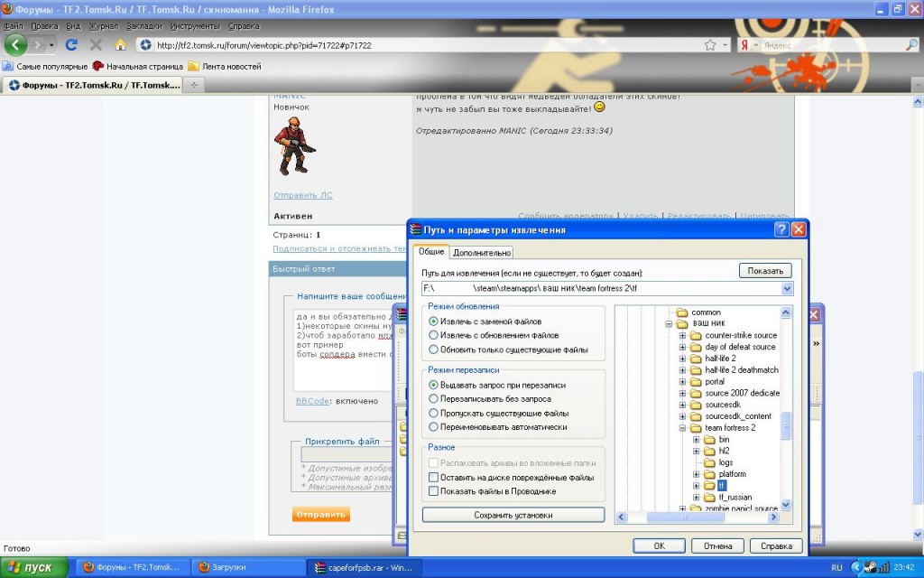Reload the page with the refresh icon
This screenshot has width=924, height=578.
[x=72, y=45]
